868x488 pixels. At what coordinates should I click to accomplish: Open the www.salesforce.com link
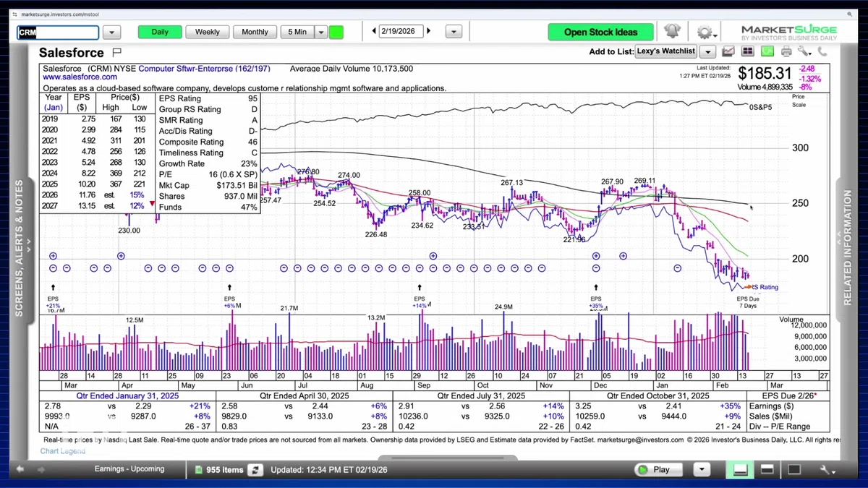click(80, 77)
